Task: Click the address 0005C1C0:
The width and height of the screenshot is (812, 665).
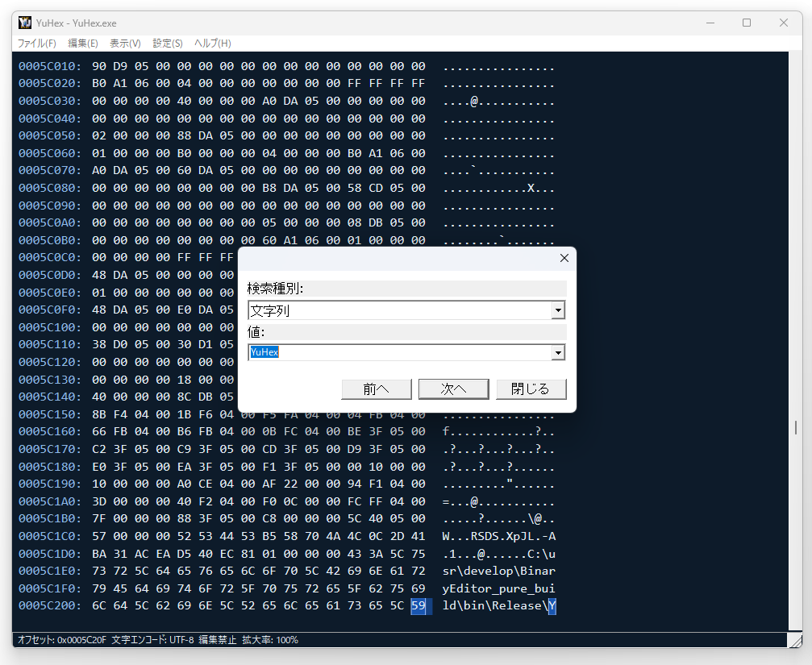Action: 50,537
